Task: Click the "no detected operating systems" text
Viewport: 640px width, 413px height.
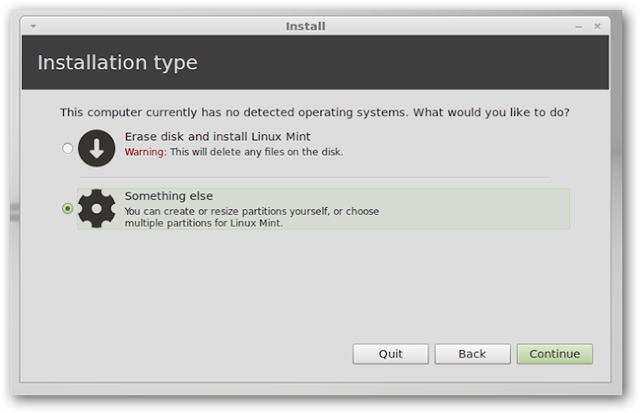Action: (317, 112)
